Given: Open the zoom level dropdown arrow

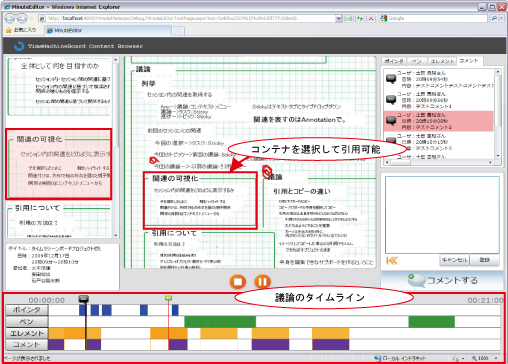Looking at the screenshot, I should coord(496,358).
